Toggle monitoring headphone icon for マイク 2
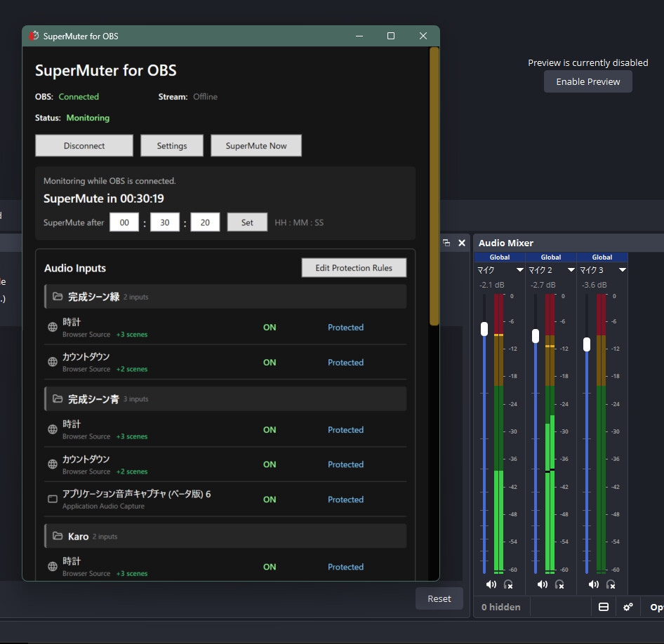The height and width of the screenshot is (644, 664). coord(559,584)
